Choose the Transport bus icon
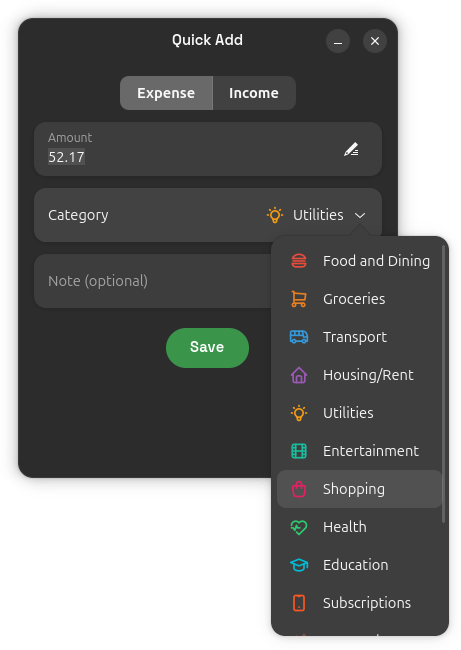This screenshot has width=461, height=650. click(x=298, y=337)
